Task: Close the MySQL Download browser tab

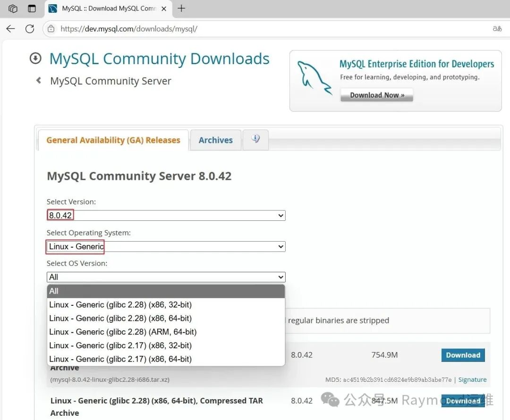Action: tap(164, 9)
